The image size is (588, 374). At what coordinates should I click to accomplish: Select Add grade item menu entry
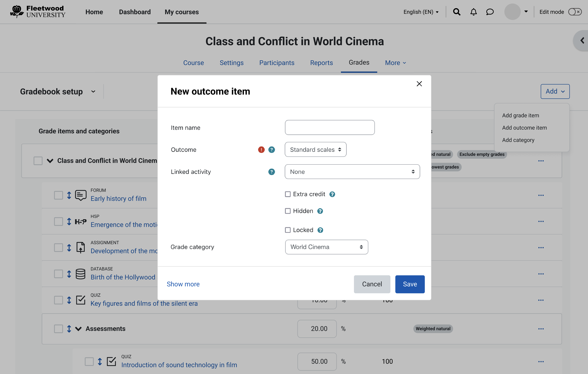tap(520, 115)
